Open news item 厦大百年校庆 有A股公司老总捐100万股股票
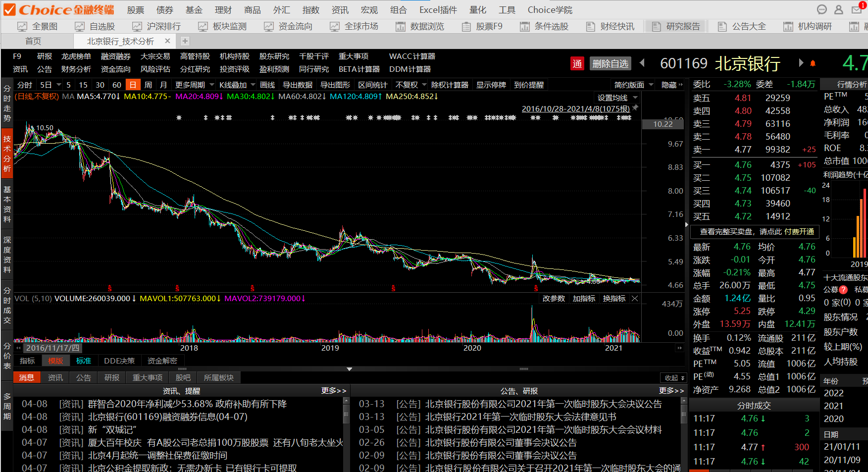 pos(215,442)
